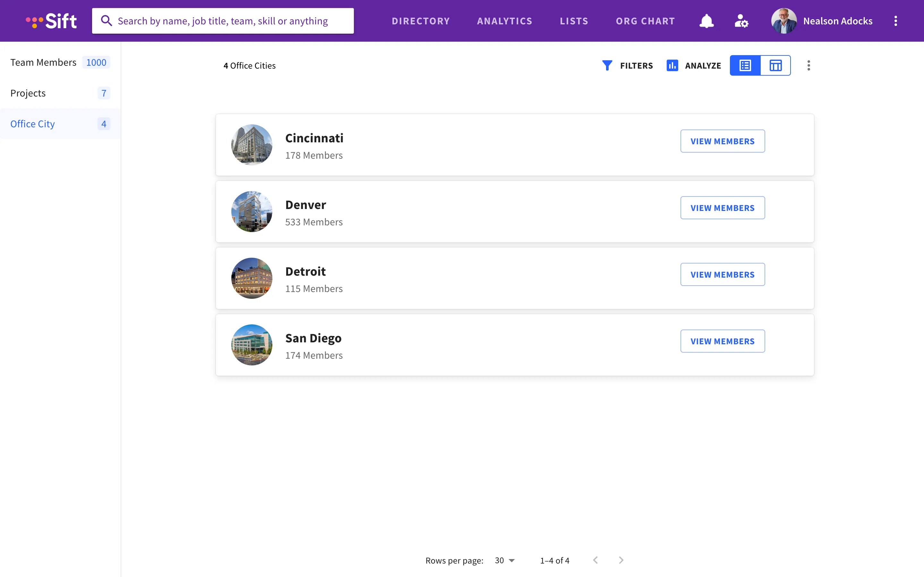Switch to list view layout
This screenshot has height=577, width=924.
pyautogui.click(x=745, y=65)
